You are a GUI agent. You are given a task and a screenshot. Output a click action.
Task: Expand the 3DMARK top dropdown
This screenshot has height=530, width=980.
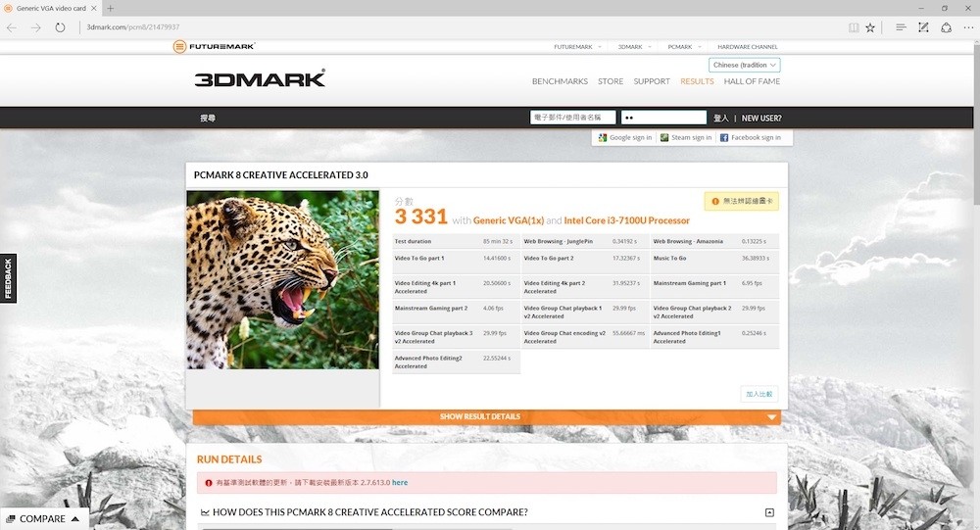[634, 47]
